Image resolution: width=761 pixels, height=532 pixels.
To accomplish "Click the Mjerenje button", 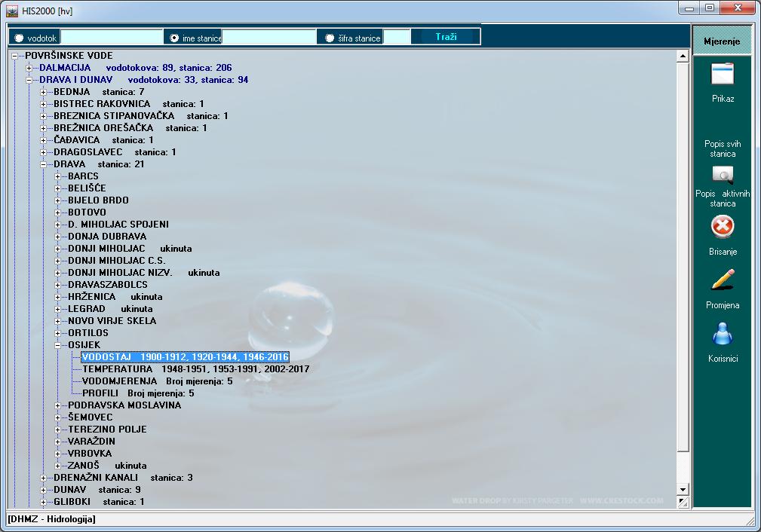I will click(x=722, y=41).
